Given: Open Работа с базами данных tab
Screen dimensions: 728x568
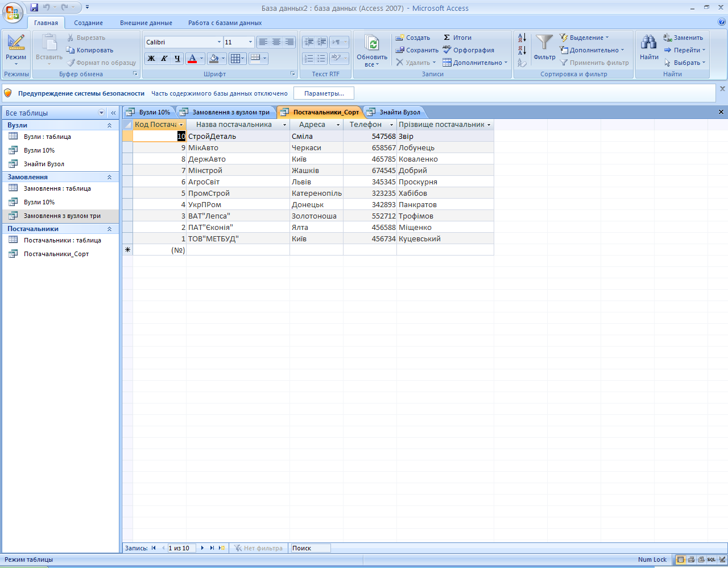Looking at the screenshot, I should click(x=225, y=23).
